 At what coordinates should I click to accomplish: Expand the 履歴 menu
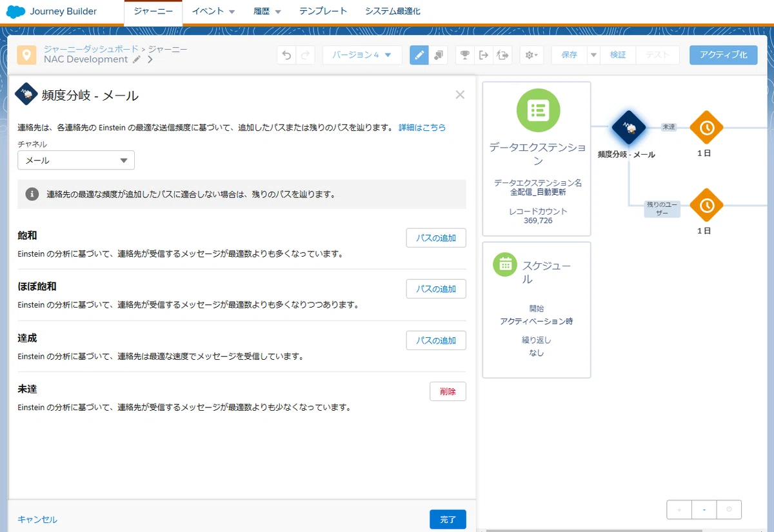[x=267, y=12]
